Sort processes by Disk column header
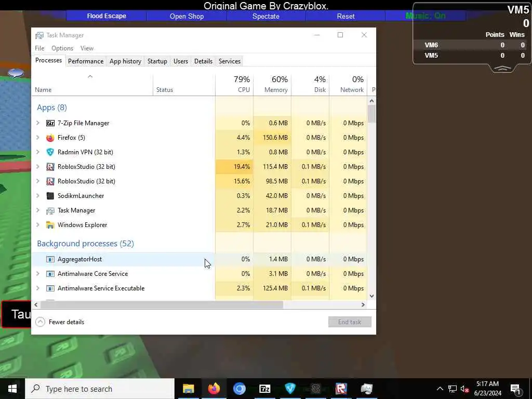Viewport: 532px width, 399px height. [311, 84]
